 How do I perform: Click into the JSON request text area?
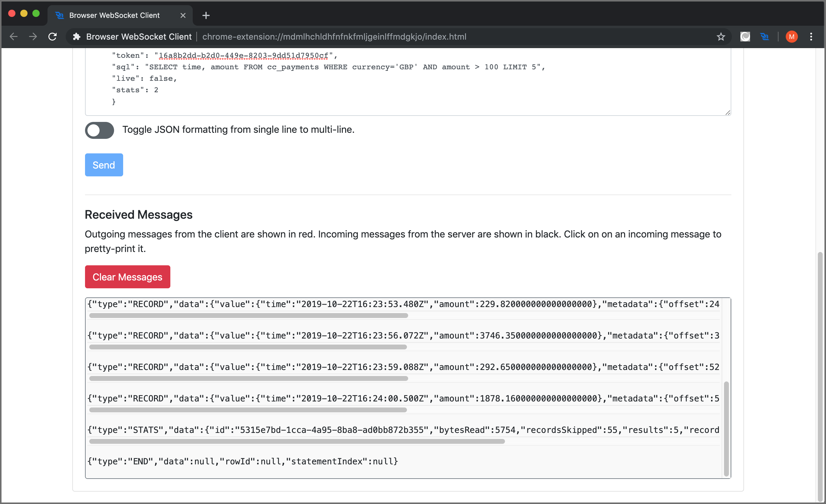pos(408,81)
